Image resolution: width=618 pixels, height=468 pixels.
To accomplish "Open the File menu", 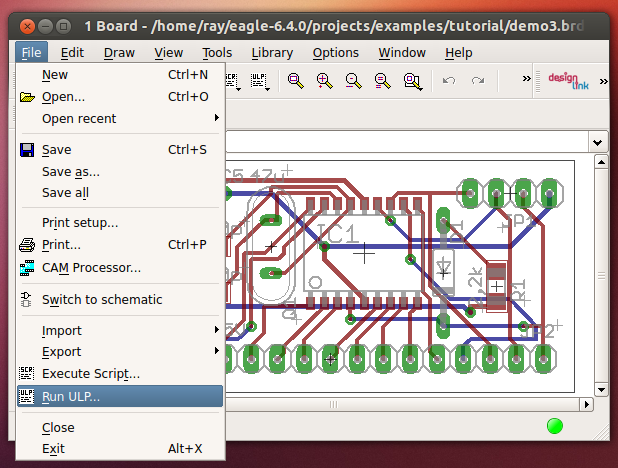I will coord(32,52).
